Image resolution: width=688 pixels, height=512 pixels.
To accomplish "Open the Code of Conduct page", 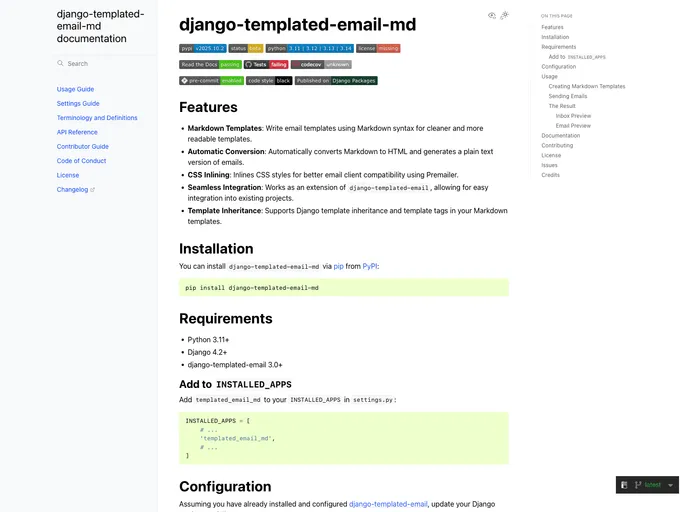I will click(81, 161).
